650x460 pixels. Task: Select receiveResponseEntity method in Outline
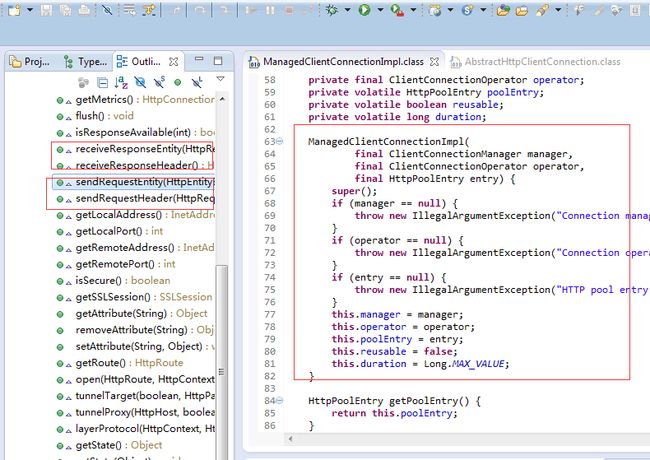point(136,149)
